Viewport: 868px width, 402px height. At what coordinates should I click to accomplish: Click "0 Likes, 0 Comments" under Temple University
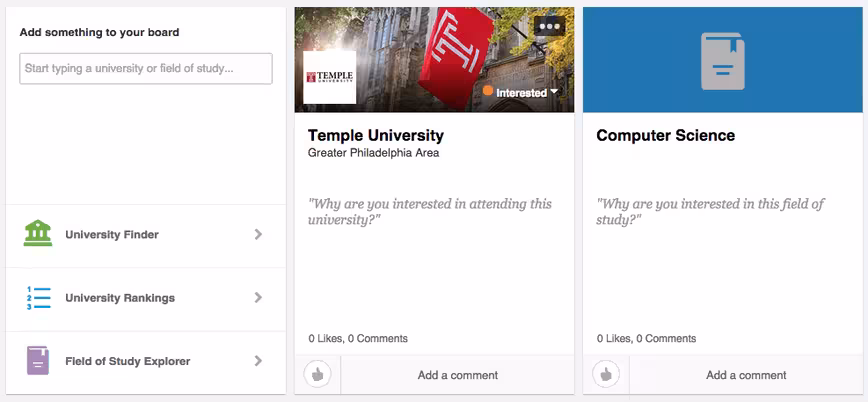point(358,338)
